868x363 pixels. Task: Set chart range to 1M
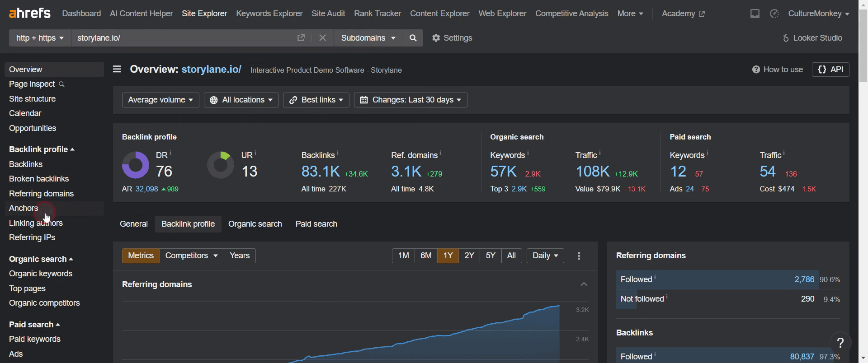[403, 256]
